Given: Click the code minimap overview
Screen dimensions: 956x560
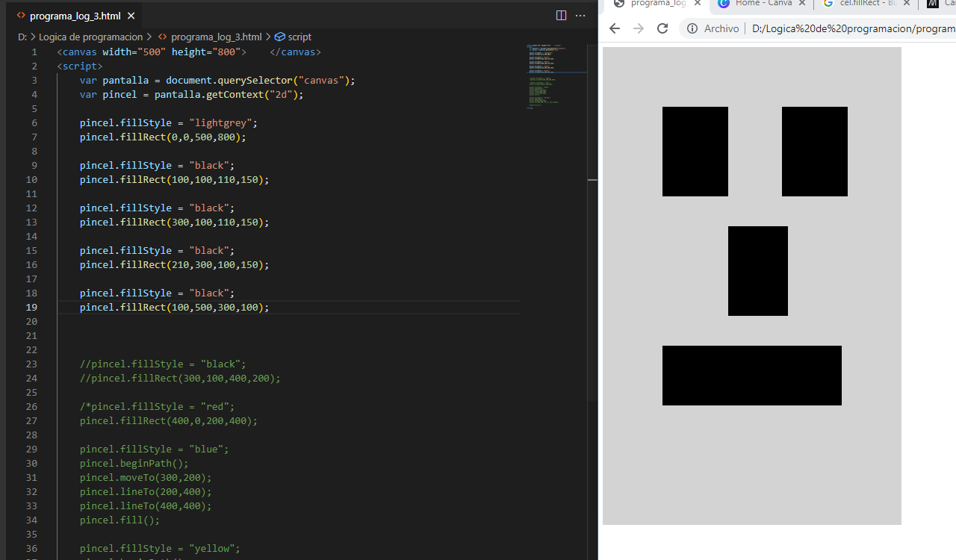Looking at the screenshot, I should pos(555,76).
